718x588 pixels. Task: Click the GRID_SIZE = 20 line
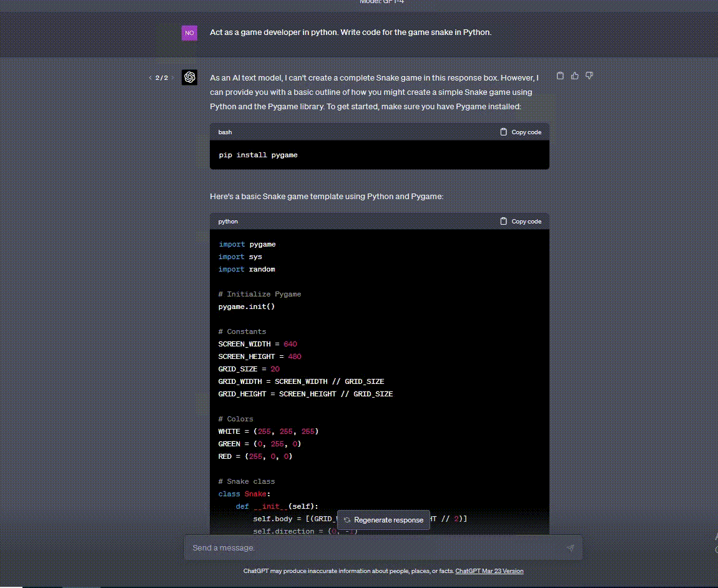point(249,369)
